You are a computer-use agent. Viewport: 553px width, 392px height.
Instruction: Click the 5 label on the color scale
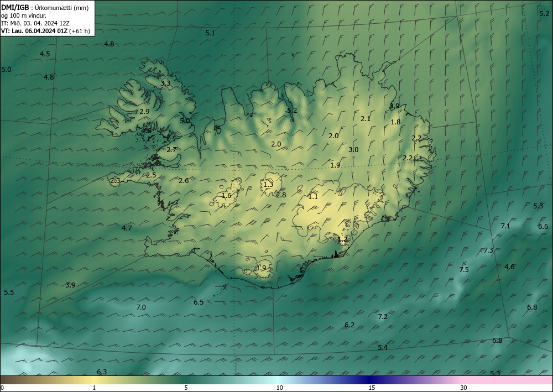pyautogui.click(x=186, y=388)
